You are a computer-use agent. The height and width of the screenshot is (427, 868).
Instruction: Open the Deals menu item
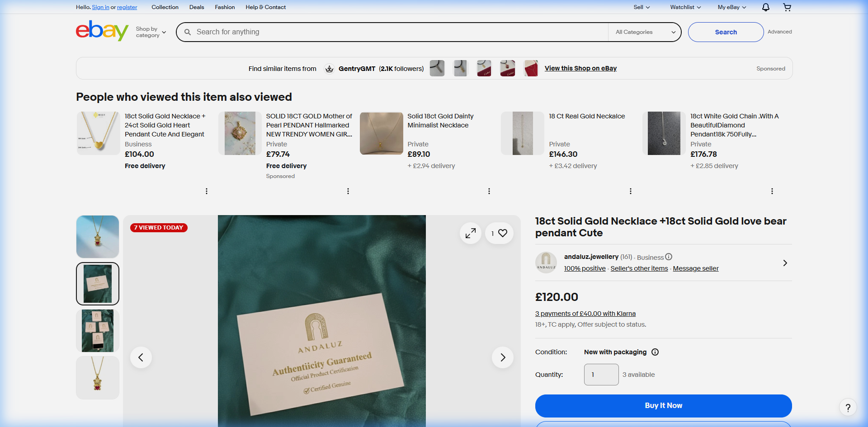coord(197,7)
